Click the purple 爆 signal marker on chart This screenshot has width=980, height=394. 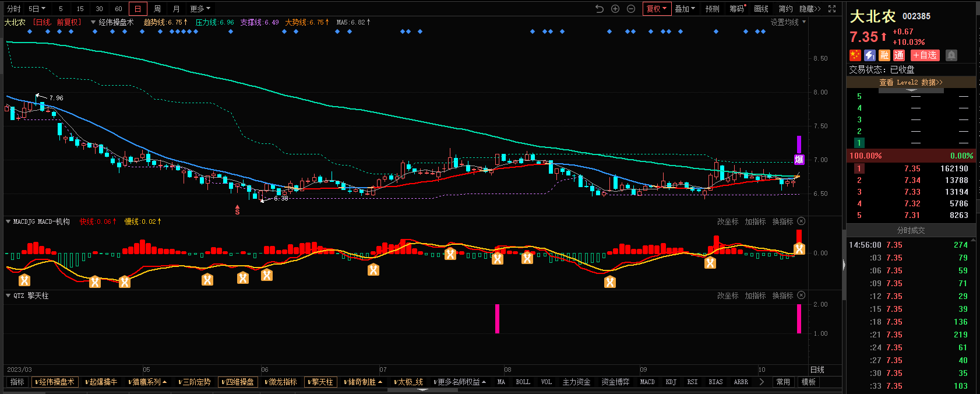pos(799,160)
